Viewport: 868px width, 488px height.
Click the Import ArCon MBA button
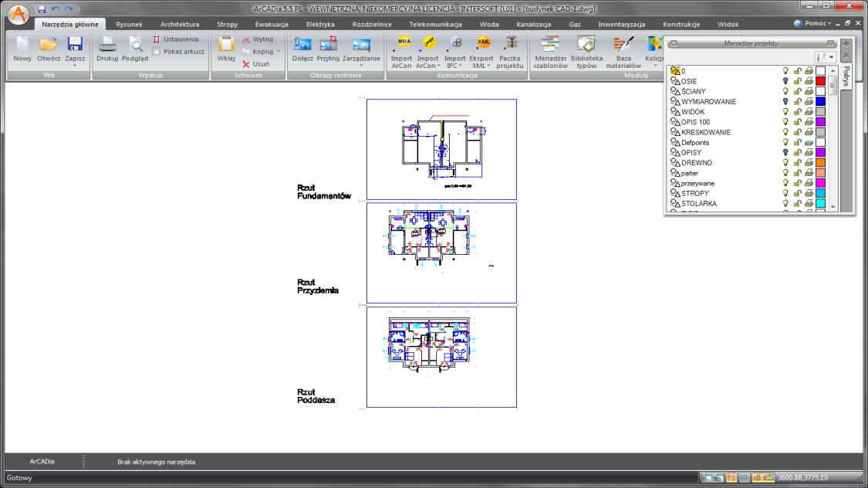(x=401, y=52)
